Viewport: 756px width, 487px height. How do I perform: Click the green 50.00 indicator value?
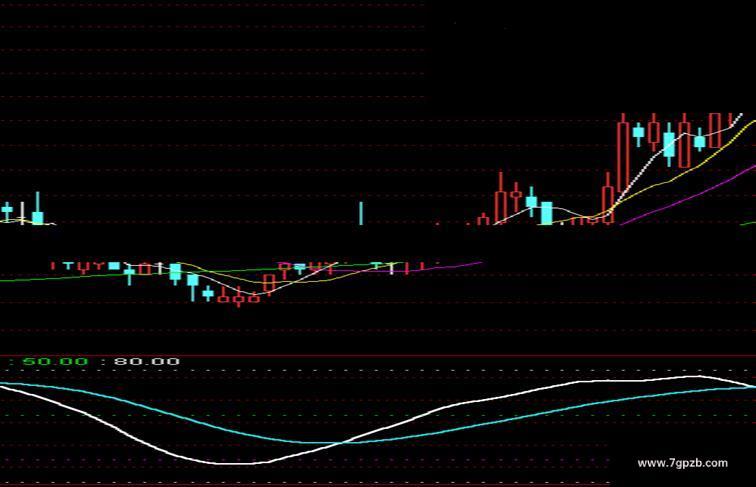(55, 362)
